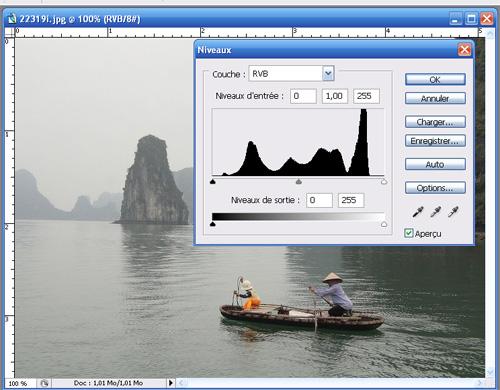
Task: Open the Options... dialog button
Action: (x=435, y=188)
